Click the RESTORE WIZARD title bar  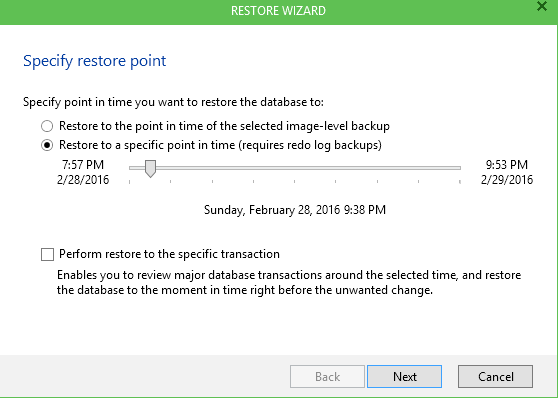coord(278,11)
